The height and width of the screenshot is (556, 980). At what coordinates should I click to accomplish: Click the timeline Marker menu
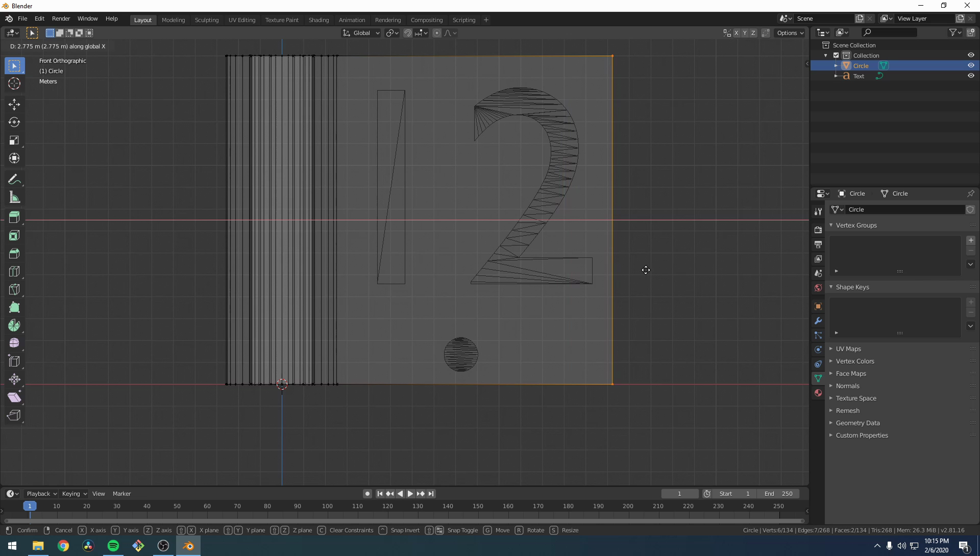point(121,494)
